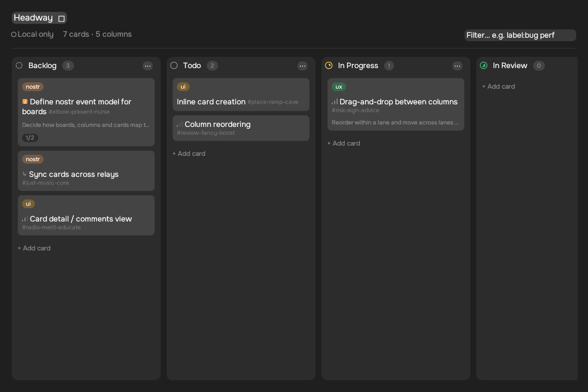Image resolution: width=588 pixels, height=392 pixels.
Task: Click the In Progress yellow status icon
Action: (329, 66)
